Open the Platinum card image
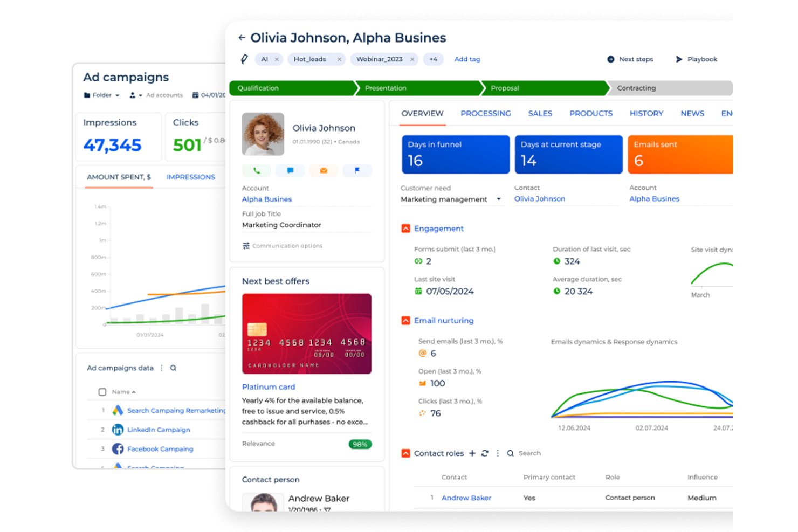 pos(307,334)
